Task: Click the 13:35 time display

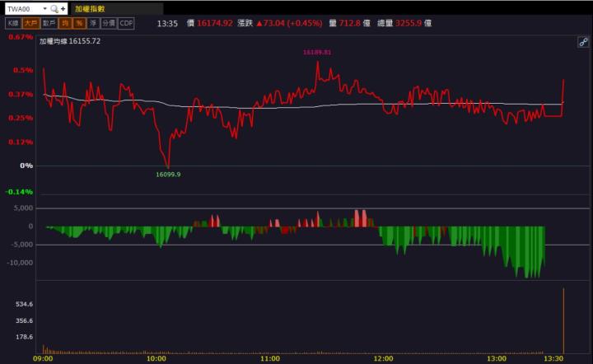Action: (167, 23)
